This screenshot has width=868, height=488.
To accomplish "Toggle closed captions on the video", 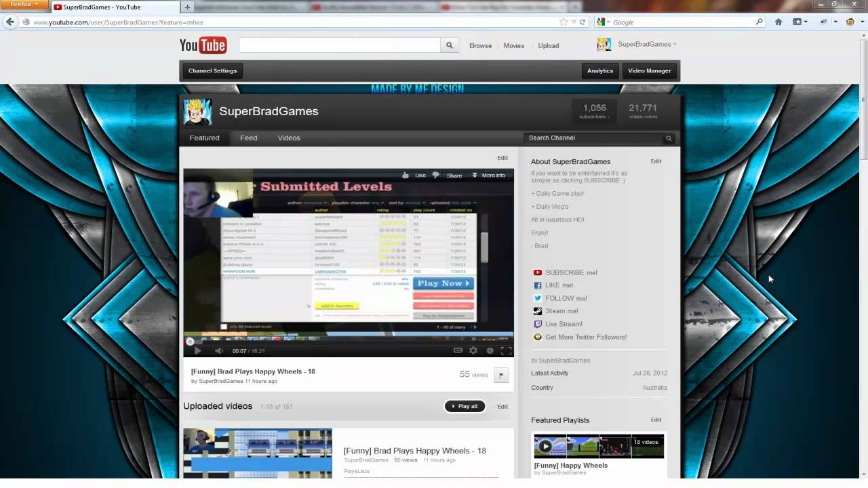I will click(x=458, y=350).
